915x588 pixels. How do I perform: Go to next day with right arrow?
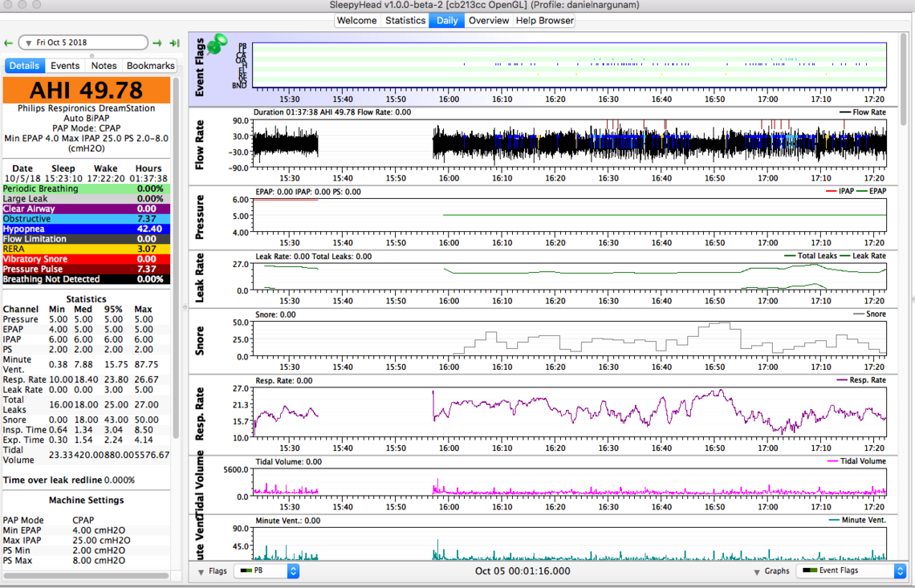157,43
